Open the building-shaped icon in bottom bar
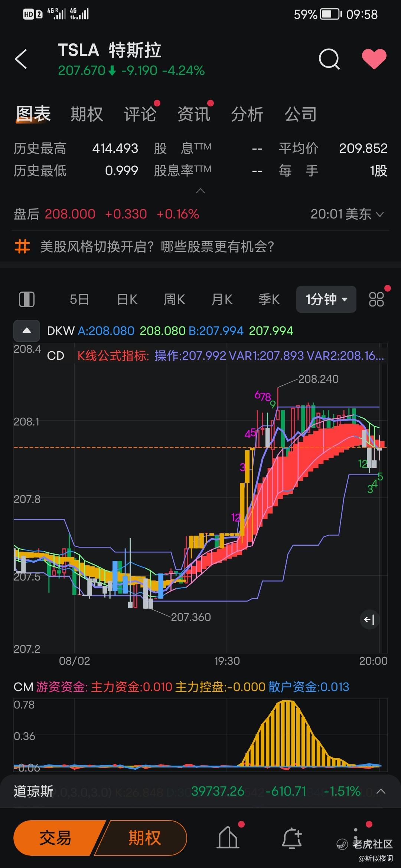 pyautogui.click(x=228, y=838)
